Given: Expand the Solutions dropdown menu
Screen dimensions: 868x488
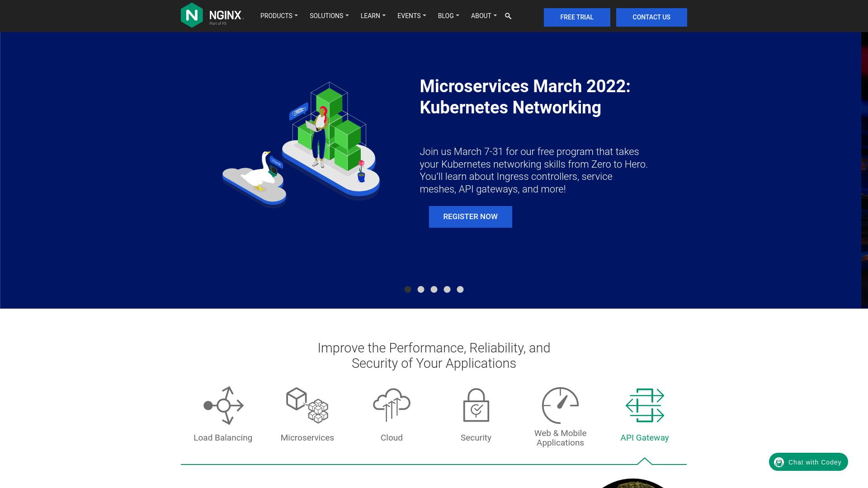Looking at the screenshot, I should (x=329, y=16).
